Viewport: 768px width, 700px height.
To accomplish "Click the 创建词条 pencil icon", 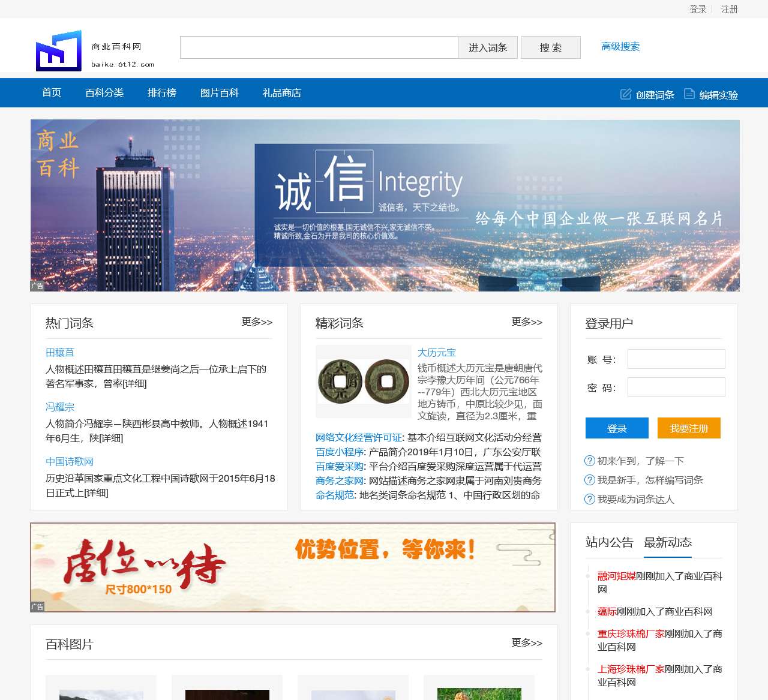I will (626, 94).
